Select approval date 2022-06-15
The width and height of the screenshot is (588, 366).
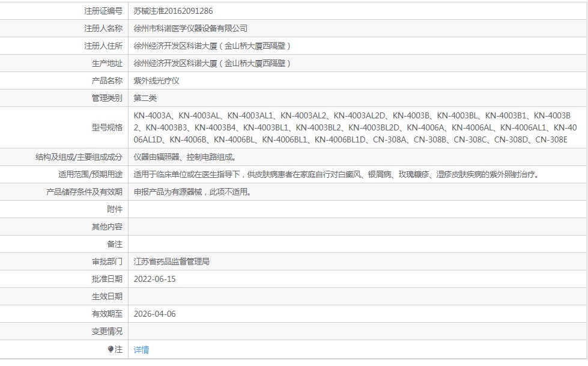[154, 279]
